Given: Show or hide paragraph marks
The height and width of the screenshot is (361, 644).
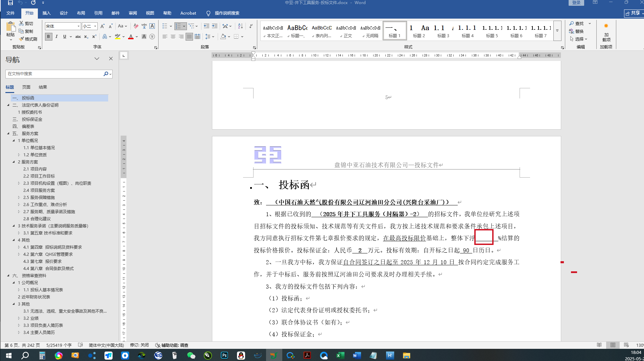Looking at the screenshot, I should click(251, 26).
